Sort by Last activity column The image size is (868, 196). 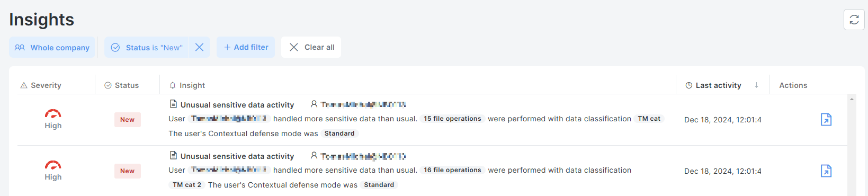tap(718, 85)
